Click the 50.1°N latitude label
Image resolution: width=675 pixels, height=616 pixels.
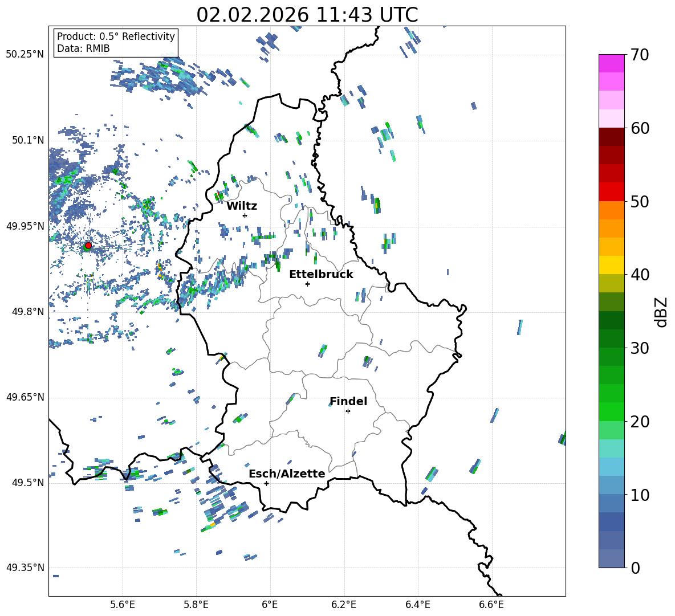coord(28,141)
